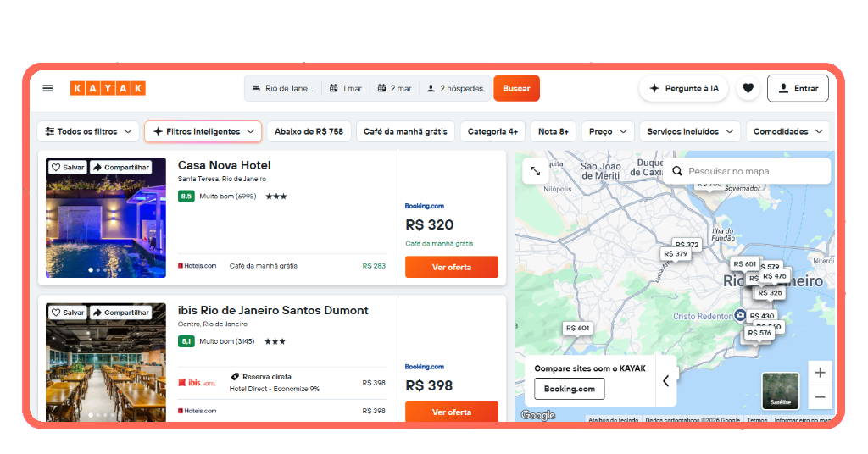Save Casa Nova Hotel with Salvar
868x454 pixels.
click(x=68, y=168)
